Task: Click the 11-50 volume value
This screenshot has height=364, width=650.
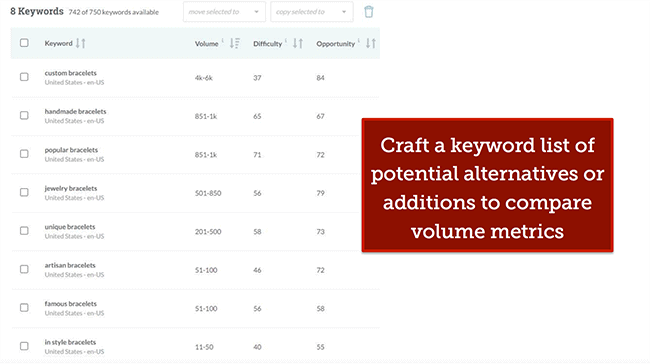Action: (x=204, y=347)
